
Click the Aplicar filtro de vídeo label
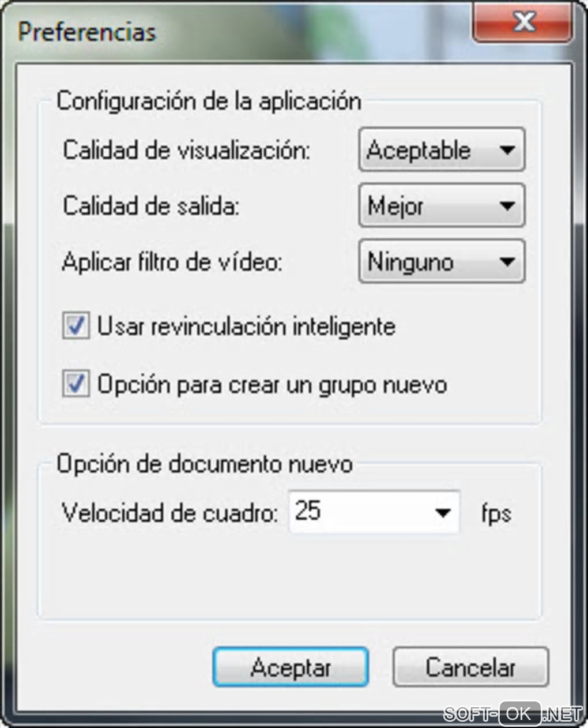[172, 262]
